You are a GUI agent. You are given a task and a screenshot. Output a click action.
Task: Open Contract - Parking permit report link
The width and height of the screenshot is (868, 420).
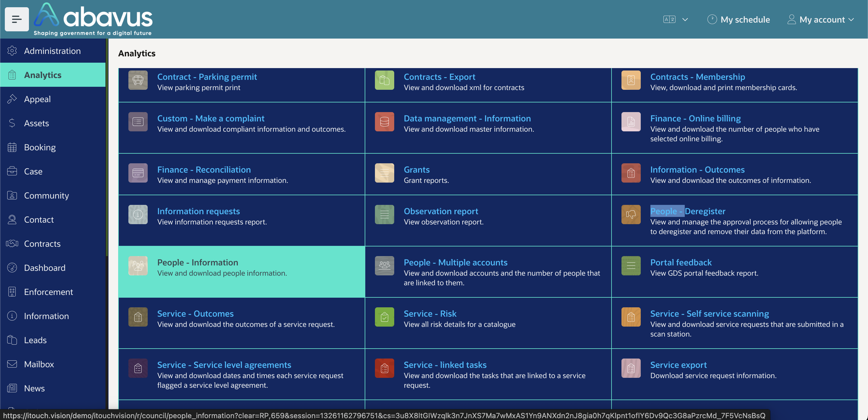click(x=207, y=77)
